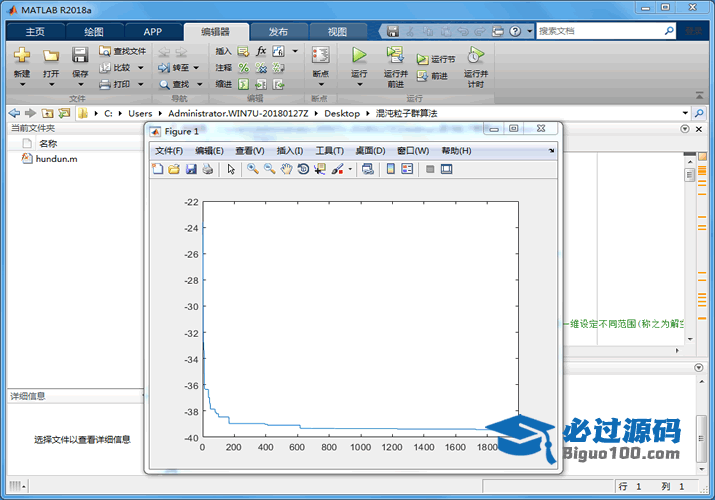Screen dimensions: 715x500
Task: Click the Insert Legend icon
Action: [x=407, y=169]
